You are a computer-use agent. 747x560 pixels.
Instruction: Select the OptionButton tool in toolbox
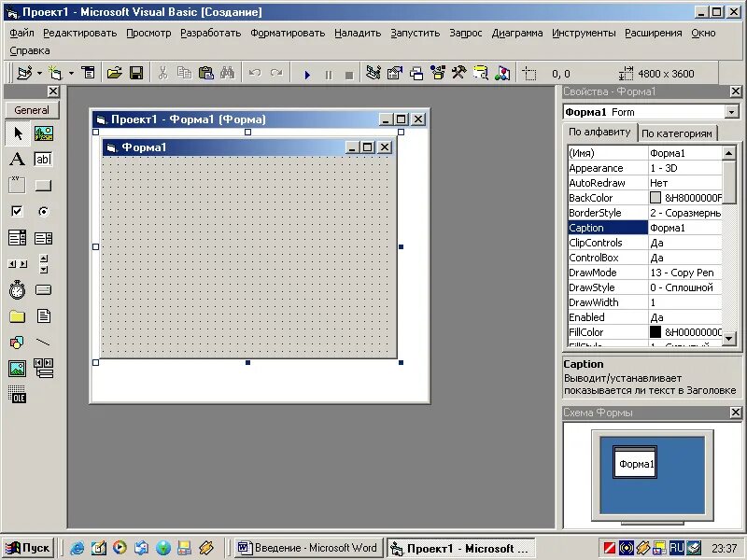pos(43,211)
